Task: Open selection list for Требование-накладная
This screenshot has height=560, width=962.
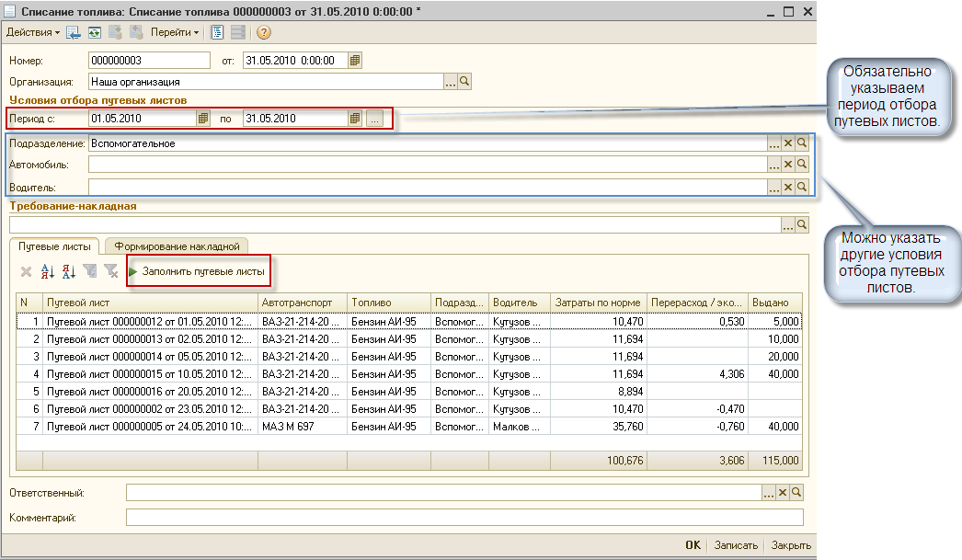Action: coord(788,225)
